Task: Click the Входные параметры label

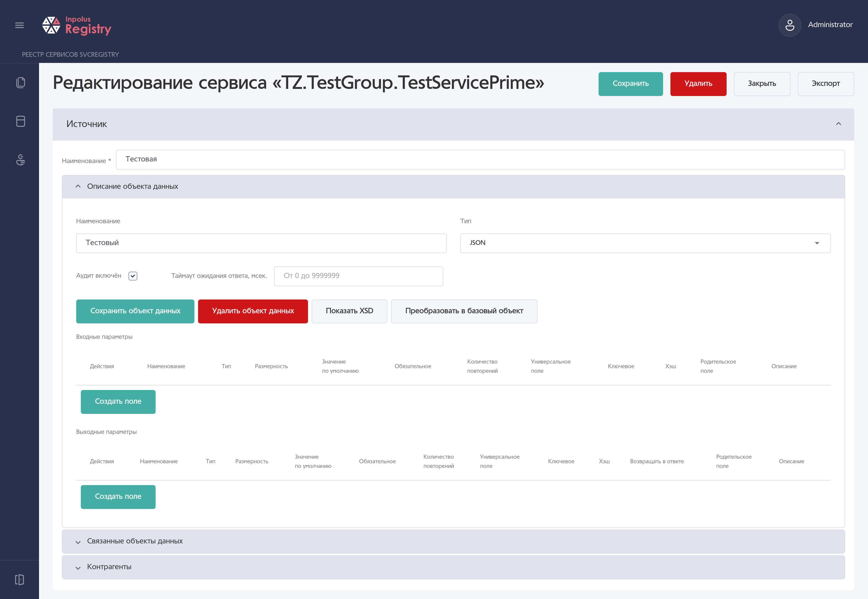Action: point(104,337)
